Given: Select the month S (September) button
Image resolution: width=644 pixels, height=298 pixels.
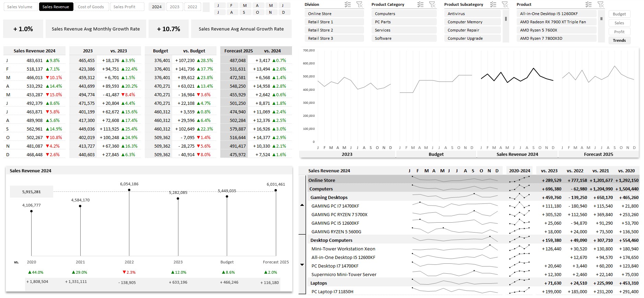Looking at the screenshot, I should tap(244, 12).
